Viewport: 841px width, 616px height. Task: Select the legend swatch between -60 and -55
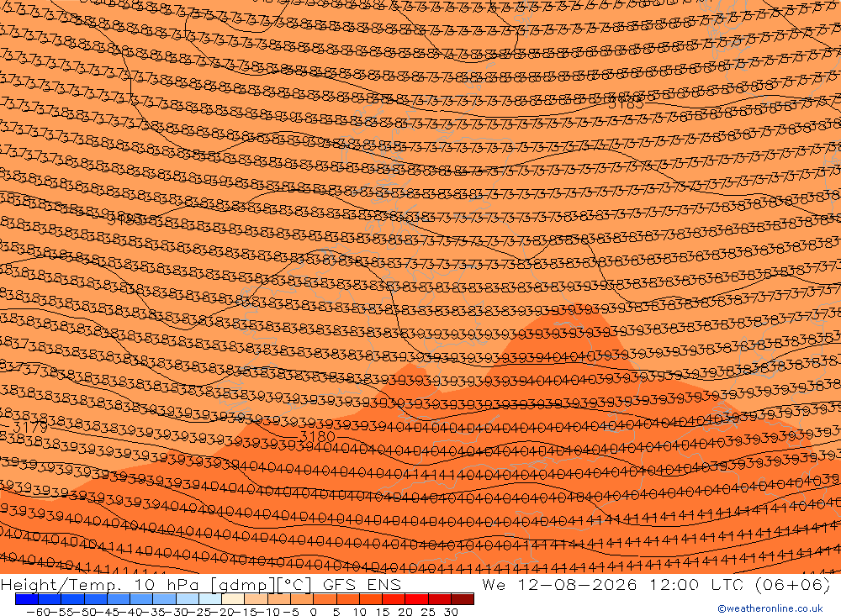[x=50, y=599]
